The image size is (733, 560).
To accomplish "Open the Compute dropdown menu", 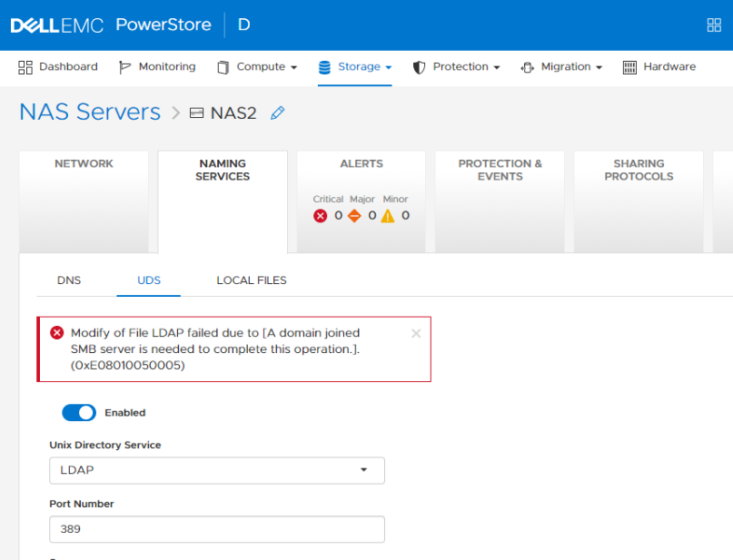I will click(257, 67).
